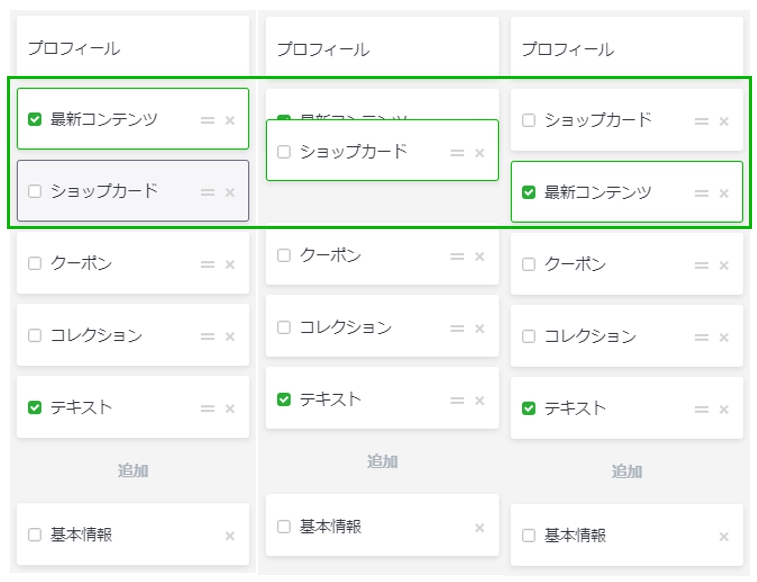Grab the 最新コンテンツ drag handle, left panel

point(208,120)
